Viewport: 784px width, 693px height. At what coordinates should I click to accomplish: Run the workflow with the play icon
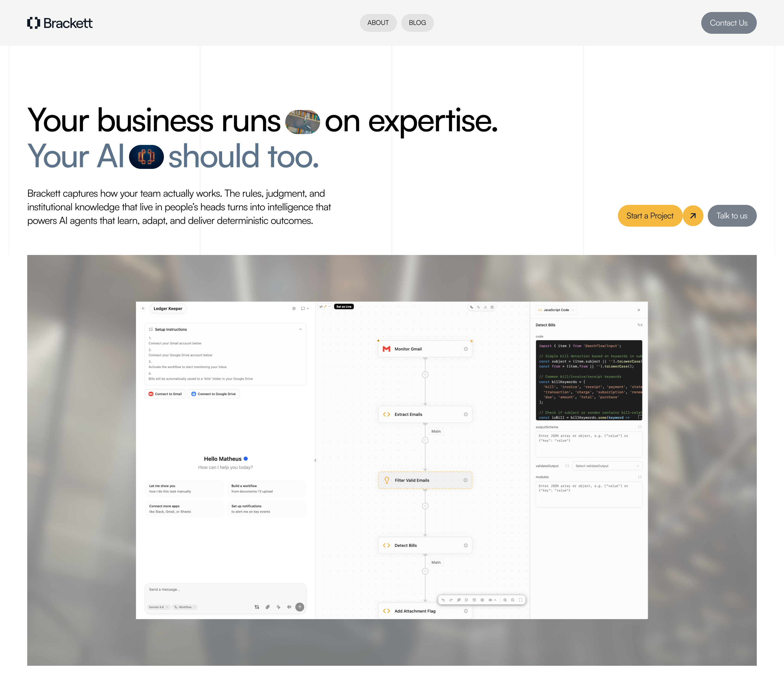click(x=466, y=600)
